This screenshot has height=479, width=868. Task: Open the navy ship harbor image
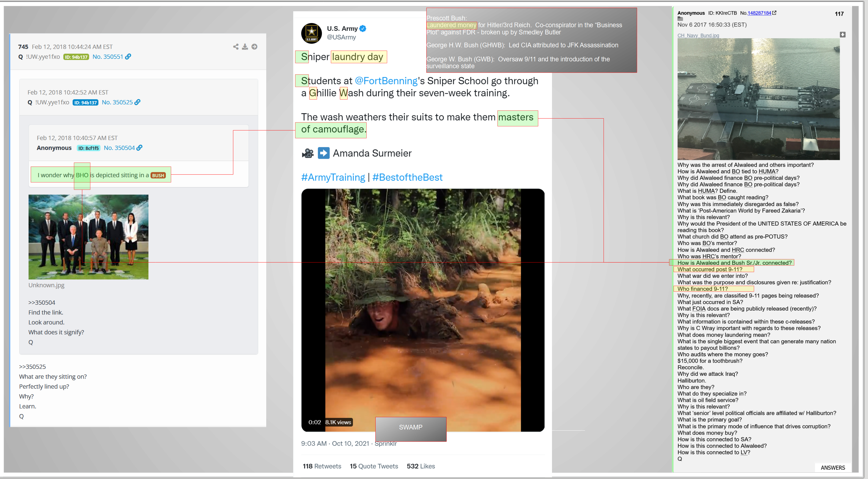[x=759, y=99]
